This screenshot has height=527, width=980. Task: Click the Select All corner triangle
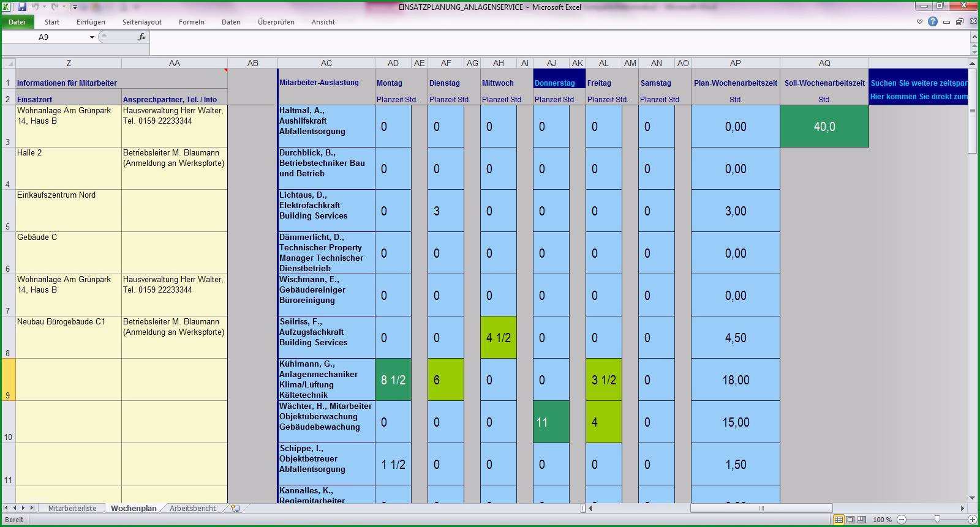9,63
